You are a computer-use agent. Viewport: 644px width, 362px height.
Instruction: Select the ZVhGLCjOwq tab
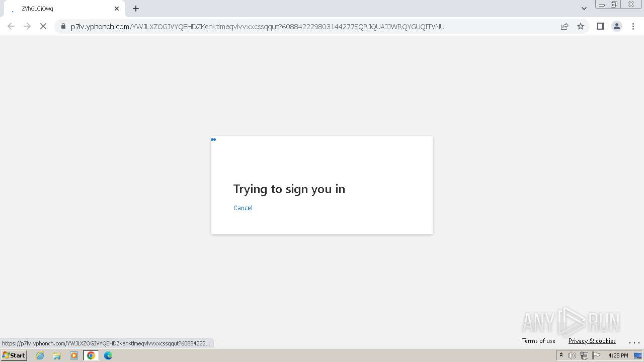coord(63,9)
